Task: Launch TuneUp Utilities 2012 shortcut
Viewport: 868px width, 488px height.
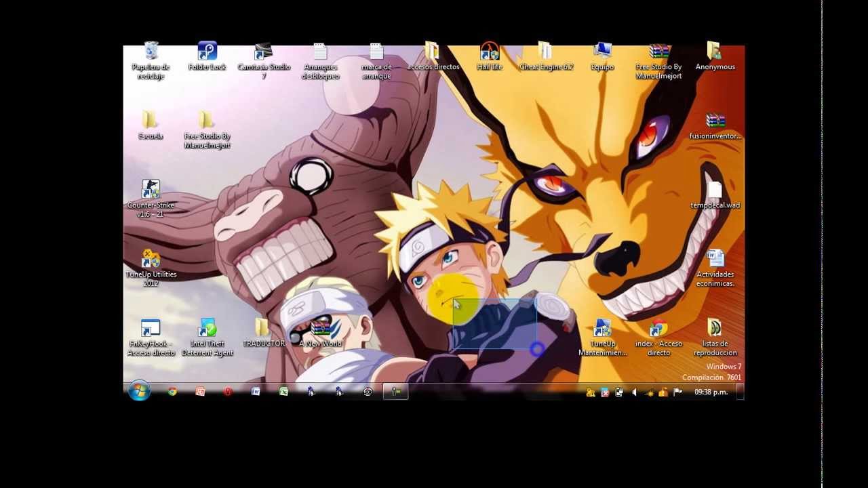Action: pyautogui.click(x=151, y=268)
